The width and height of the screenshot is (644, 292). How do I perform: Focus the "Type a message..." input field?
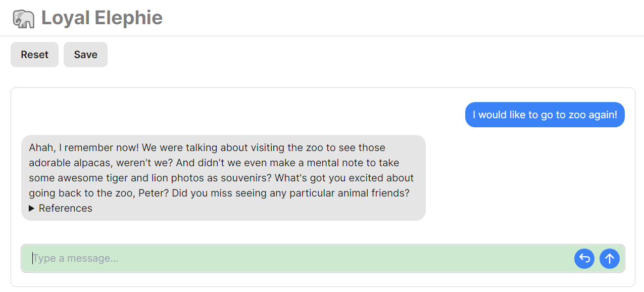coord(298,259)
